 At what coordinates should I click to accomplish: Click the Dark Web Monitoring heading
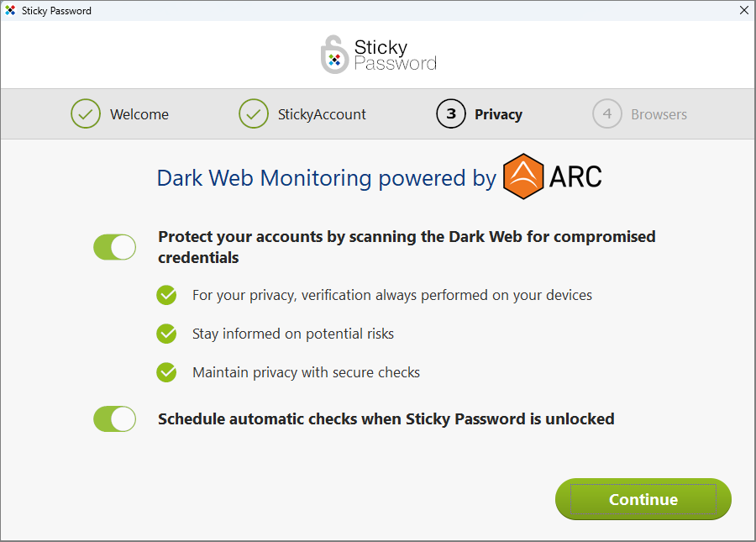tap(325, 178)
